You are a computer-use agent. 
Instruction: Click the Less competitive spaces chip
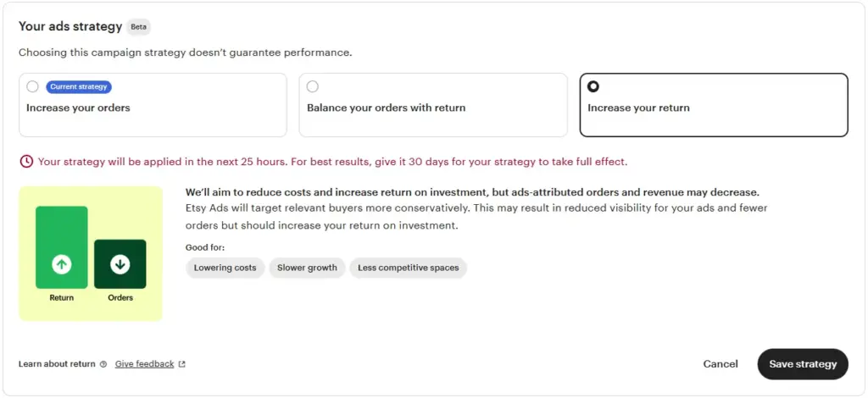point(408,268)
